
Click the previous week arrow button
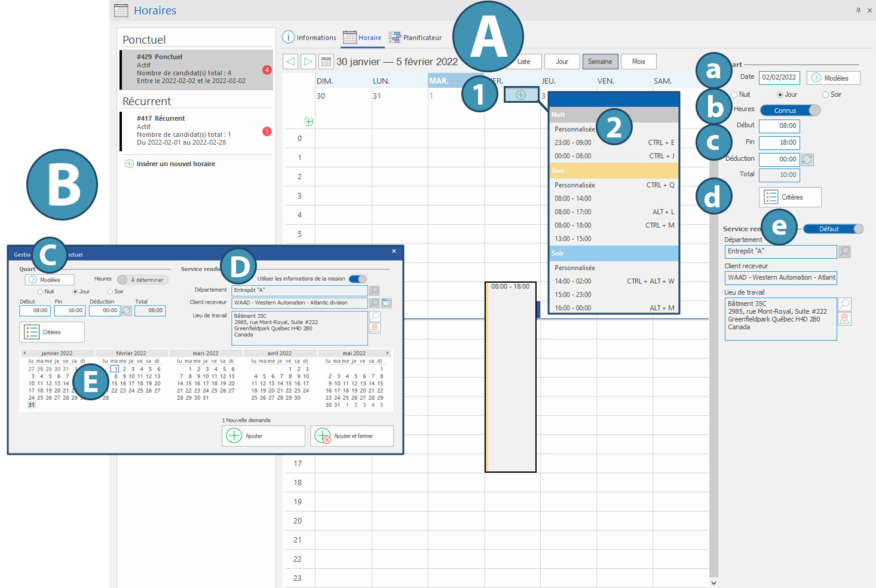coord(290,62)
